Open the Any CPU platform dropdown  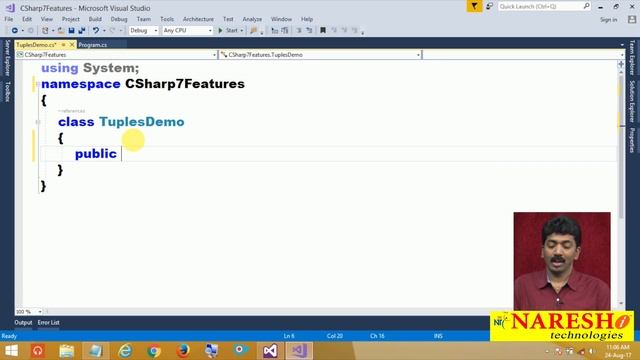tap(187, 31)
